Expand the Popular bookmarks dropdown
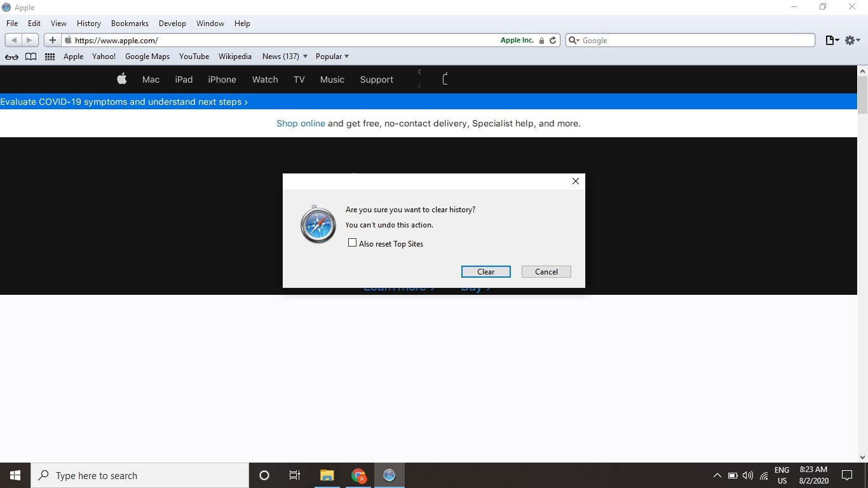 pyautogui.click(x=332, y=57)
